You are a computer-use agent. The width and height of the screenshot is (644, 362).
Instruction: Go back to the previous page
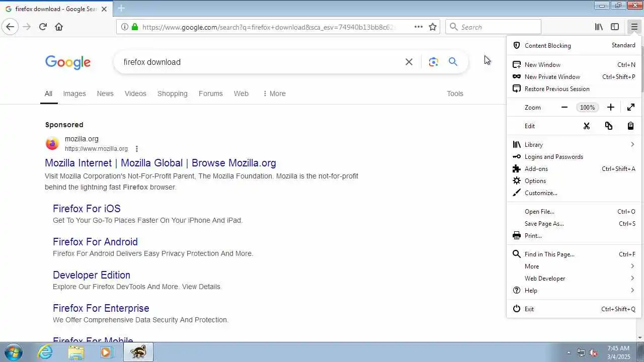(10, 27)
